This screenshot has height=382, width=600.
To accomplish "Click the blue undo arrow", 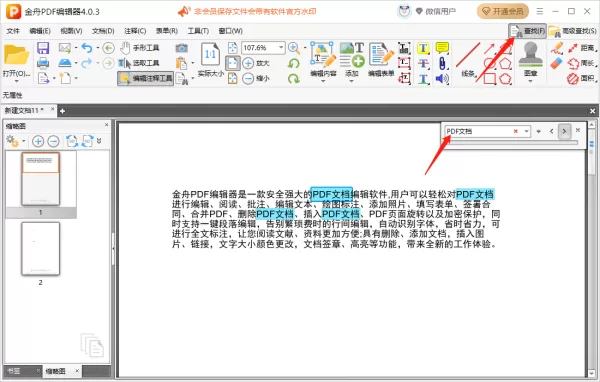I will click(87, 48).
